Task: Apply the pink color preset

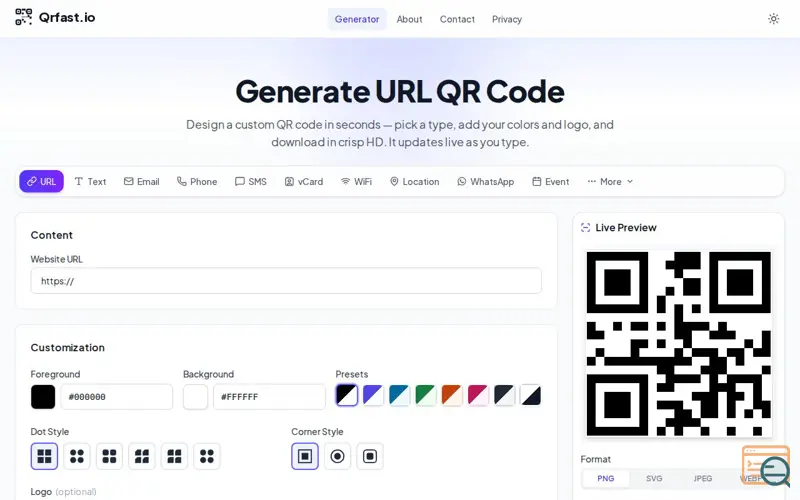Action: (x=478, y=395)
